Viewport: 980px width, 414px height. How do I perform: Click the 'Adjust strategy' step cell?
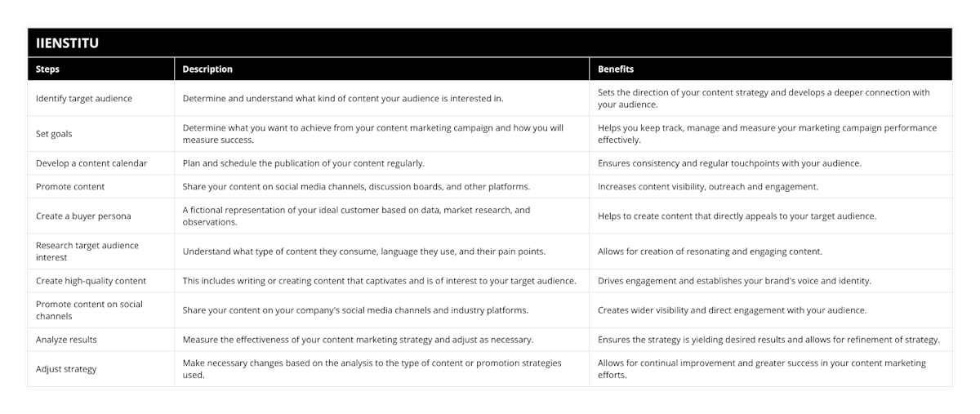[66, 369]
